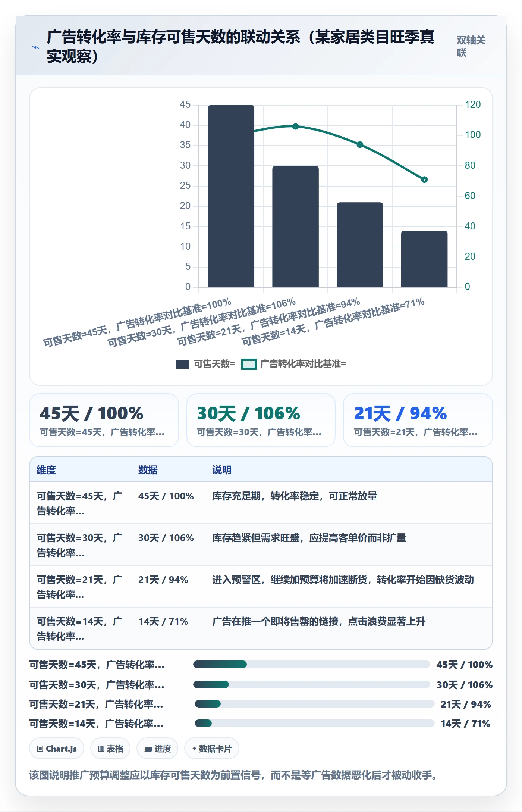Click the progress bar labeled 30天 / 106%
The height and width of the screenshot is (812, 522).
312,684
